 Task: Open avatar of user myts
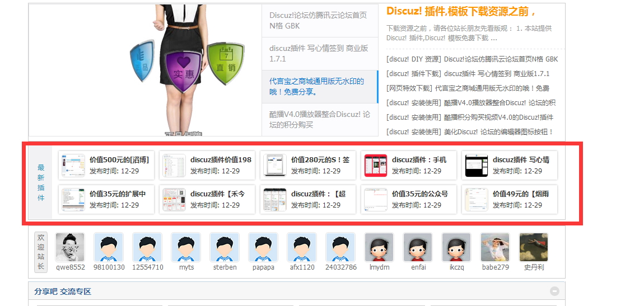pyautogui.click(x=186, y=247)
